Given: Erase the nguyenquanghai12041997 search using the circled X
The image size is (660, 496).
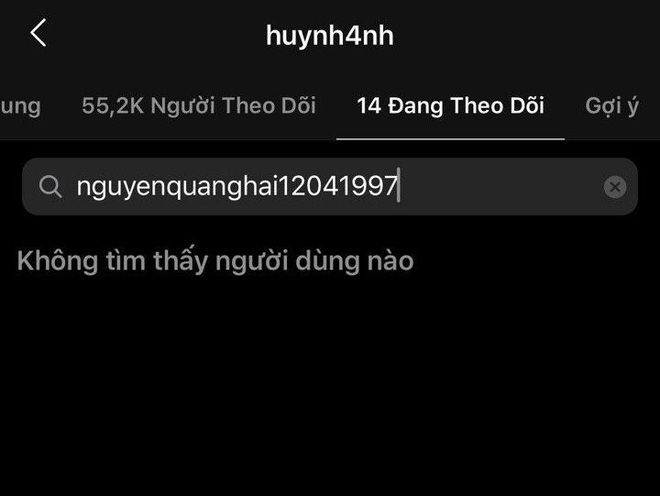Looking at the screenshot, I should [x=615, y=187].
